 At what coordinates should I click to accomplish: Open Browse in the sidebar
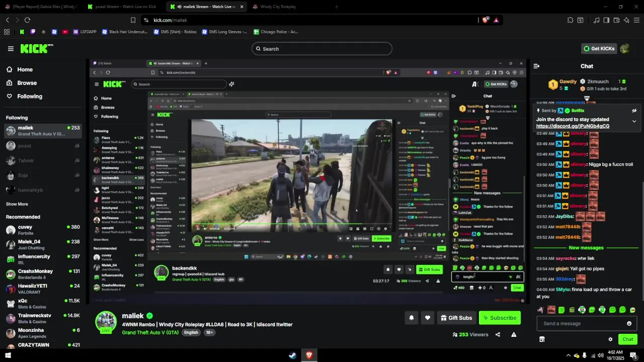pos(27,83)
